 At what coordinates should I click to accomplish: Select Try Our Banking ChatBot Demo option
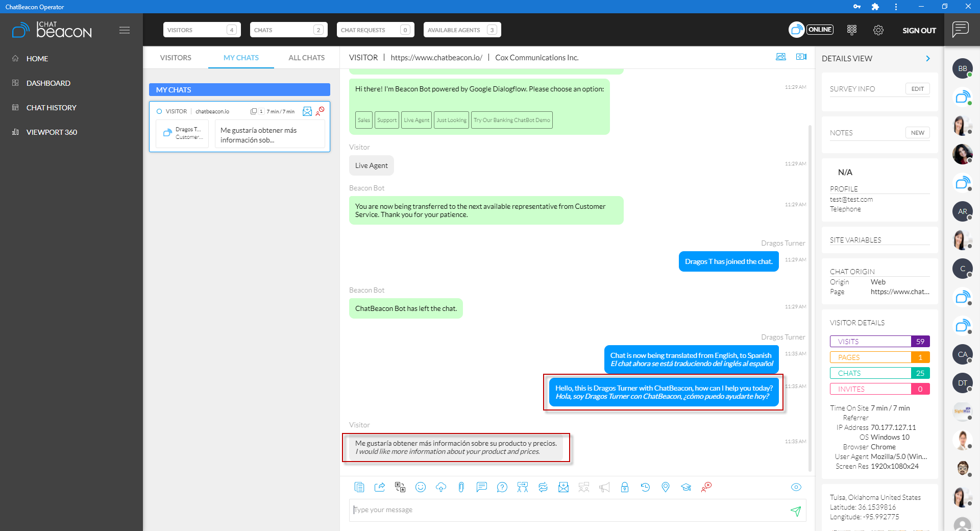(512, 120)
